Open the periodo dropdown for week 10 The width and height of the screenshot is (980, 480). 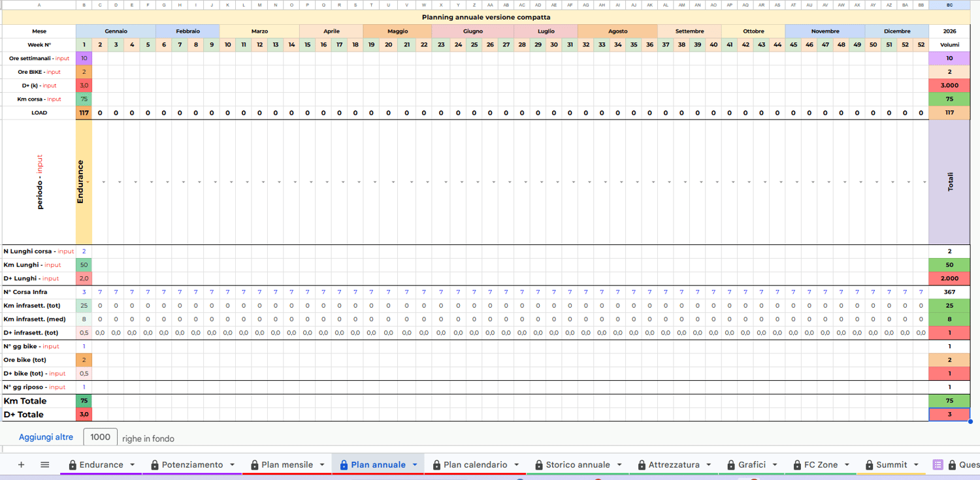point(232,182)
